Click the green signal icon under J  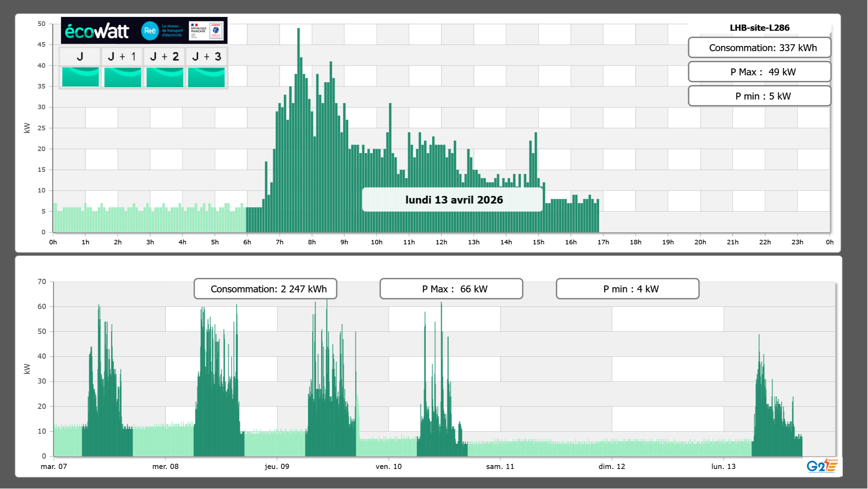click(80, 77)
